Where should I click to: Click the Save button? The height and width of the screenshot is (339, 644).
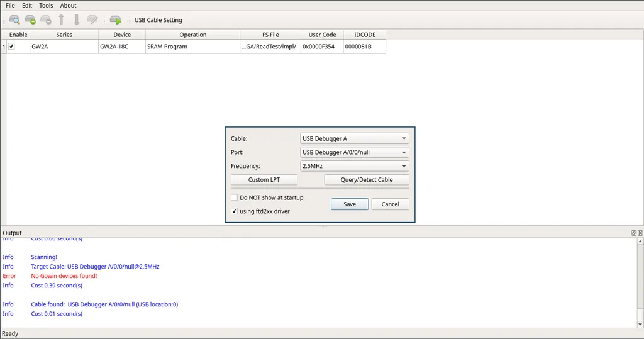[350, 204]
